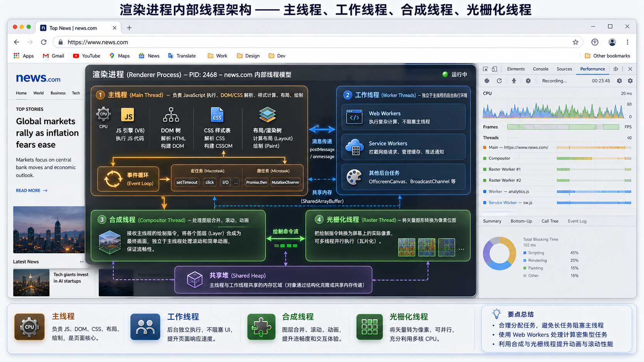This screenshot has width=644, height=362.
Task: Open the Global markets rally headline
Action: click(47, 133)
